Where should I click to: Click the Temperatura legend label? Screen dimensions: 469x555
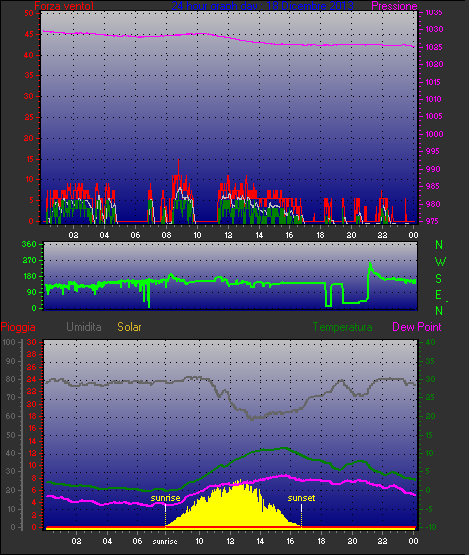pyautogui.click(x=342, y=327)
